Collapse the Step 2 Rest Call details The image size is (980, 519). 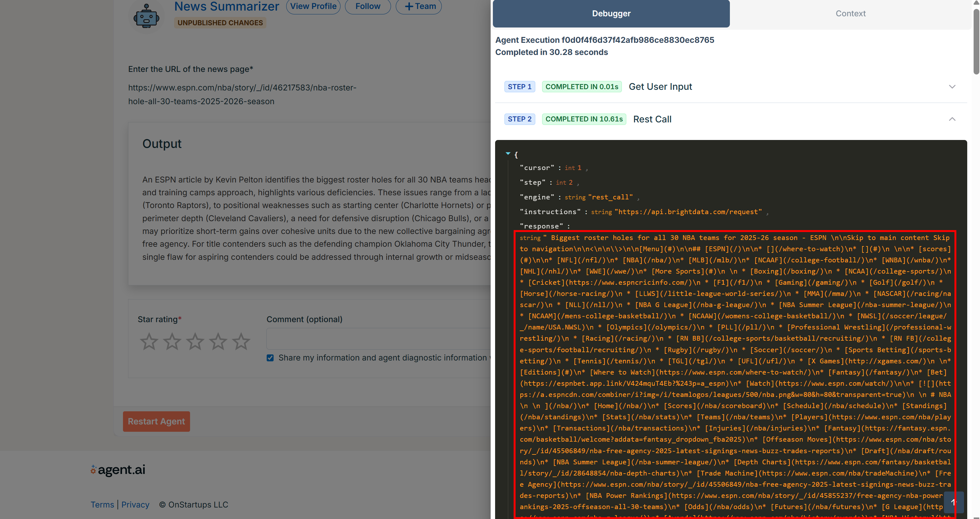pos(952,119)
